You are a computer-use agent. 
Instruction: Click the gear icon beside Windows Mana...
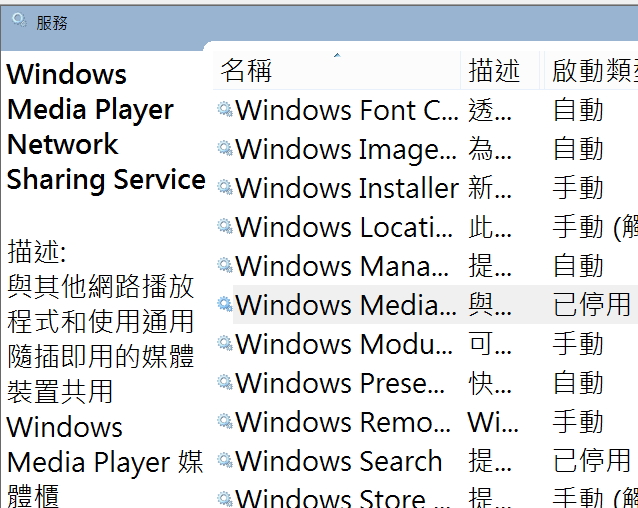click(225, 265)
